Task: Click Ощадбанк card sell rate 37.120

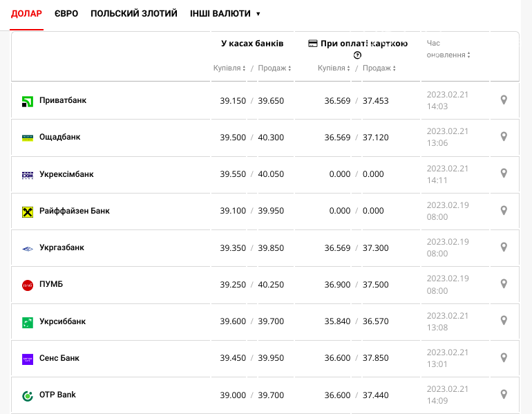Action: 376,138
